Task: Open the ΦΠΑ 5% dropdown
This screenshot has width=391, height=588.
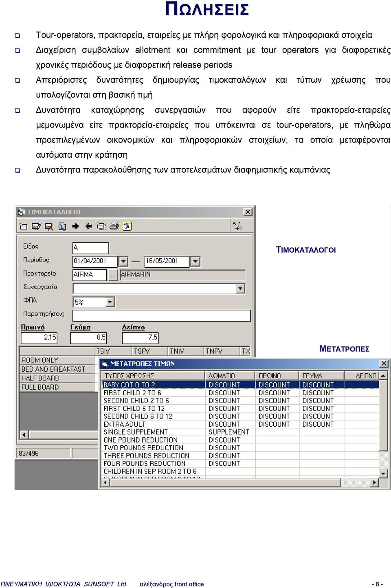Action: tap(110, 302)
